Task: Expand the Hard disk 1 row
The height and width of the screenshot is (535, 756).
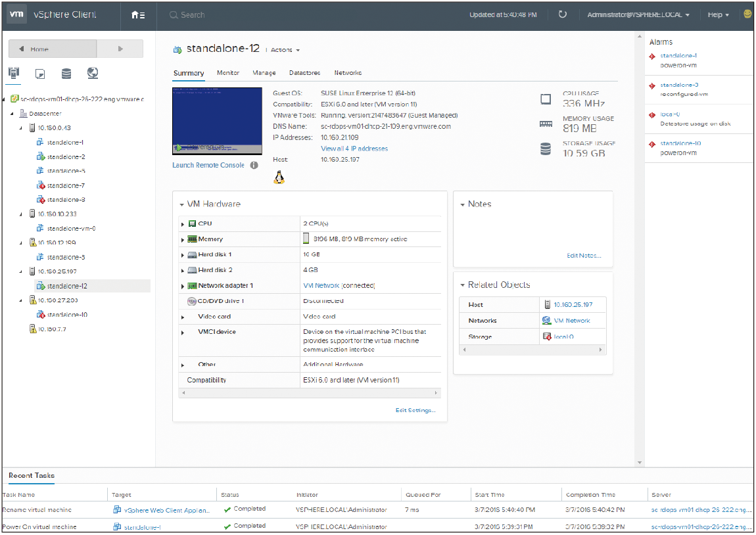Action: (x=183, y=255)
